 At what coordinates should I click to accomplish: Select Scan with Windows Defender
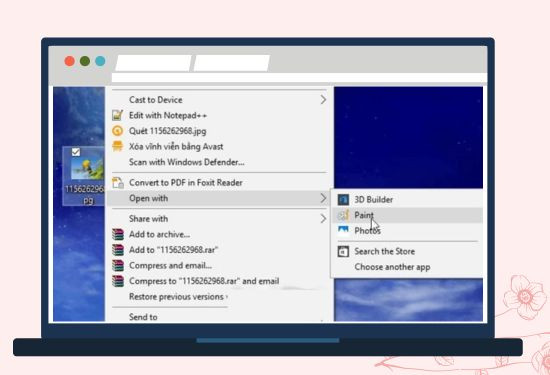[x=219, y=162]
